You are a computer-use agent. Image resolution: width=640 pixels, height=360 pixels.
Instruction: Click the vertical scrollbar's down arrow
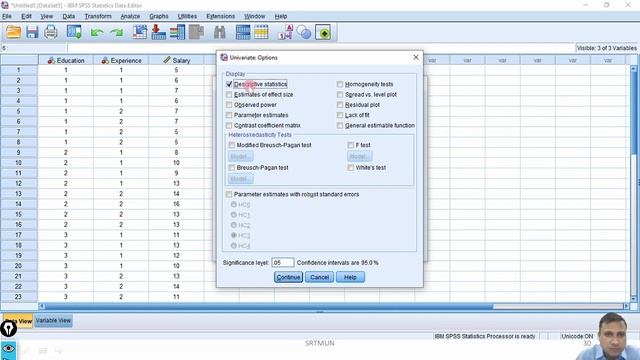tap(633, 299)
